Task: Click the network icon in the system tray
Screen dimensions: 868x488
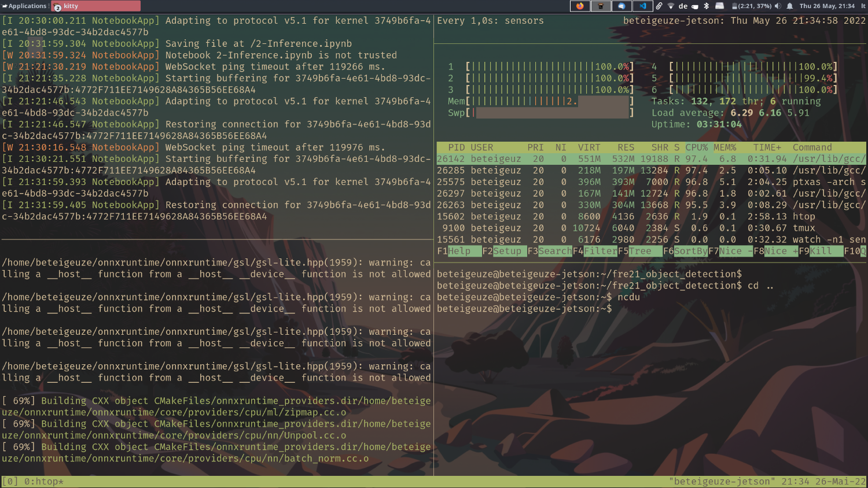Action: pos(671,6)
